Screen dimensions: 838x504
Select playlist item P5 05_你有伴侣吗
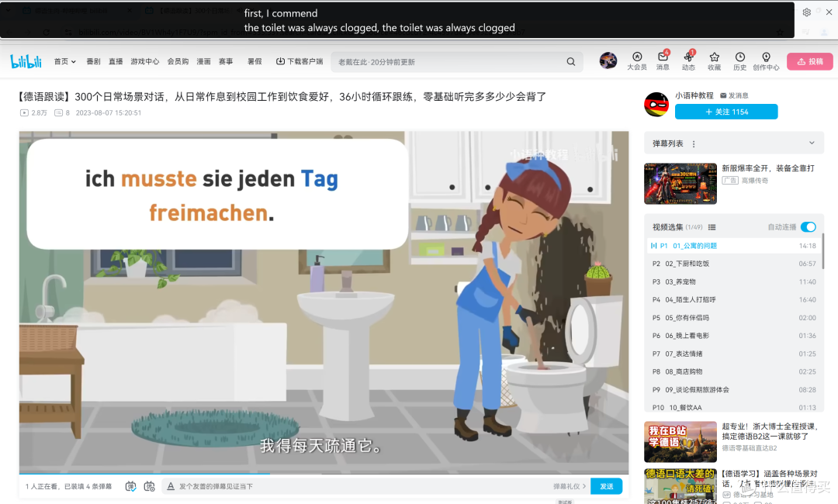(x=733, y=318)
